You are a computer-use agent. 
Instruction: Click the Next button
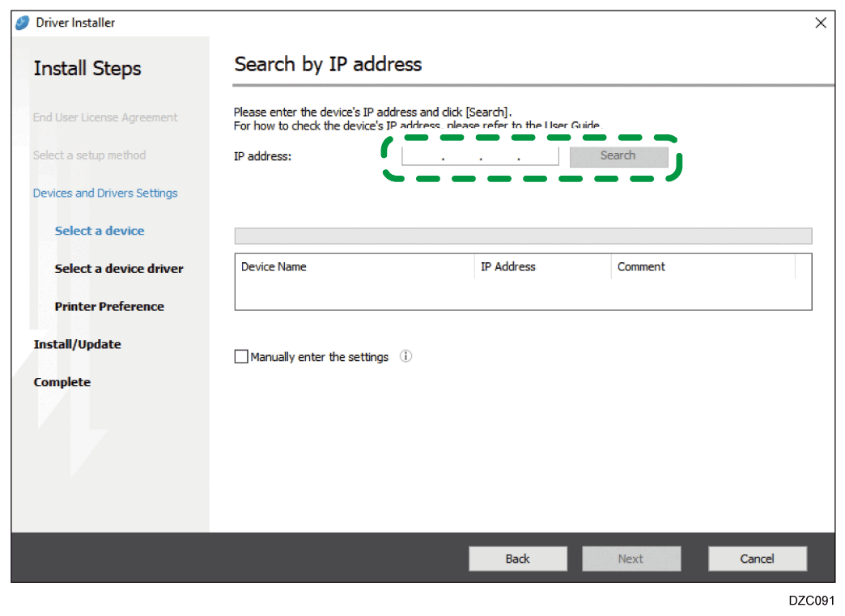(631, 559)
